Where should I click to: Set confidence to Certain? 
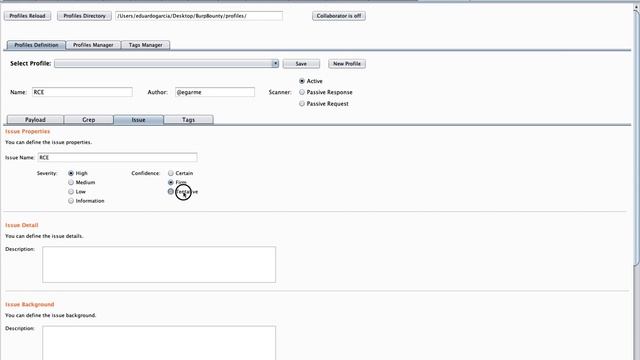click(180, 173)
